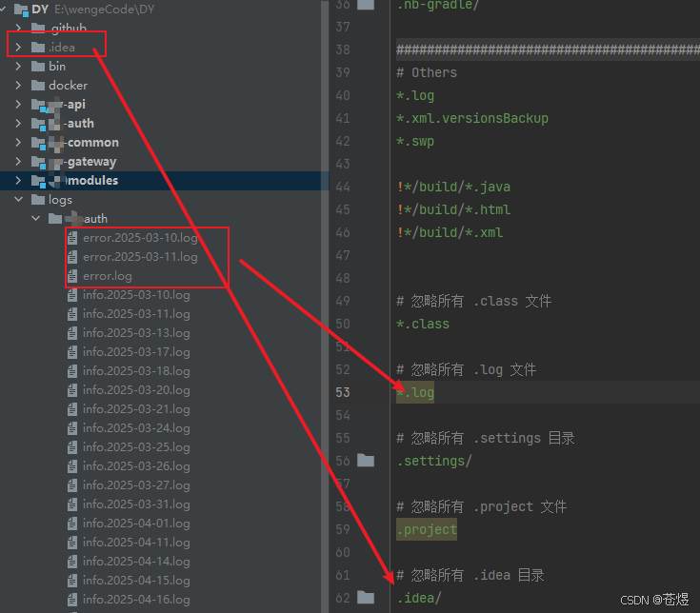Click the info.2025-04-01.log file icon
This screenshot has width=700, height=613.
point(72,524)
